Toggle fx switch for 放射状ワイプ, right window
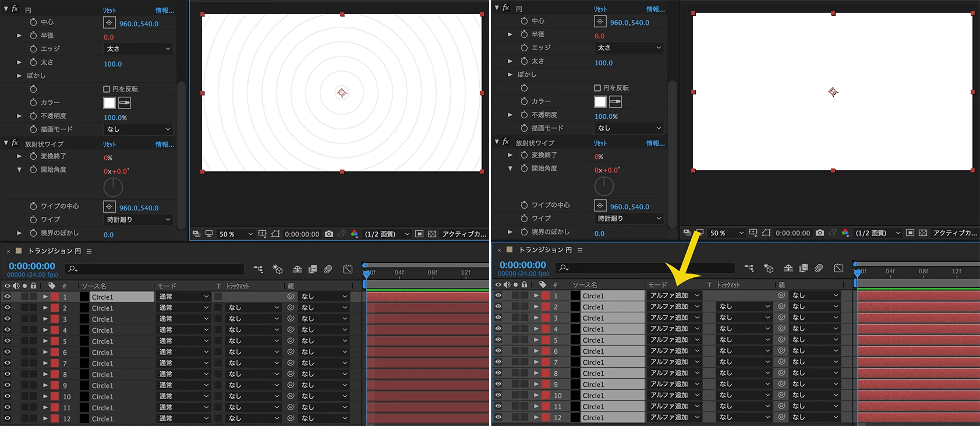The image size is (980, 426). pos(506,142)
